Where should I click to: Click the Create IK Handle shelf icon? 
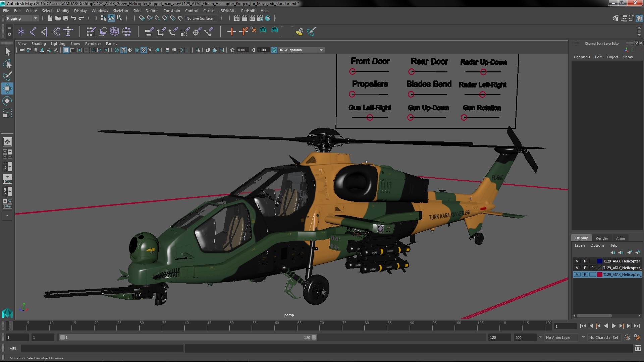[45, 32]
